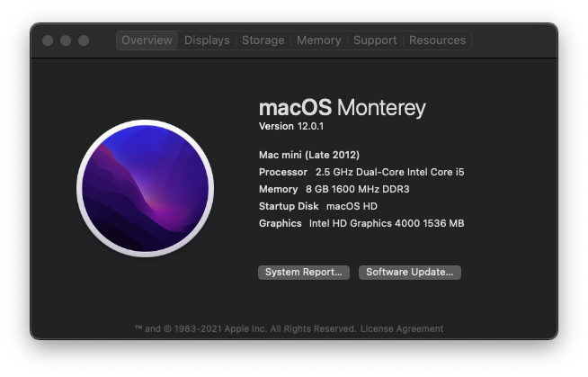Open the License Agreement link
Viewport: 588px width, 377px height.
point(402,329)
